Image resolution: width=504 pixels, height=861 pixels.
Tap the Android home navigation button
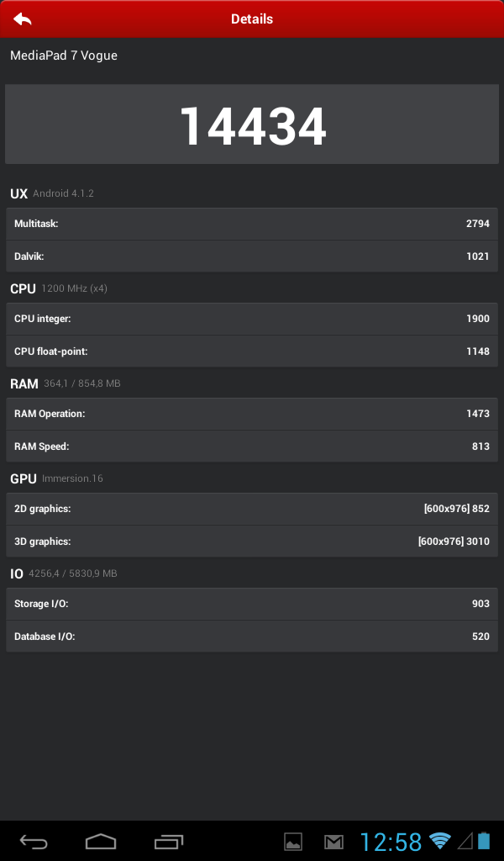tap(101, 841)
